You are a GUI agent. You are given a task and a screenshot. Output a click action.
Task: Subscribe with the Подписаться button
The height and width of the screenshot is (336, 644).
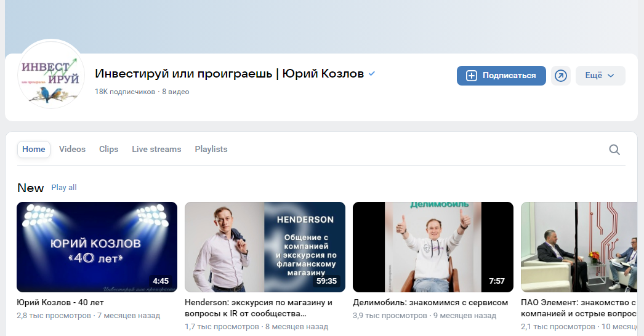pyautogui.click(x=501, y=76)
